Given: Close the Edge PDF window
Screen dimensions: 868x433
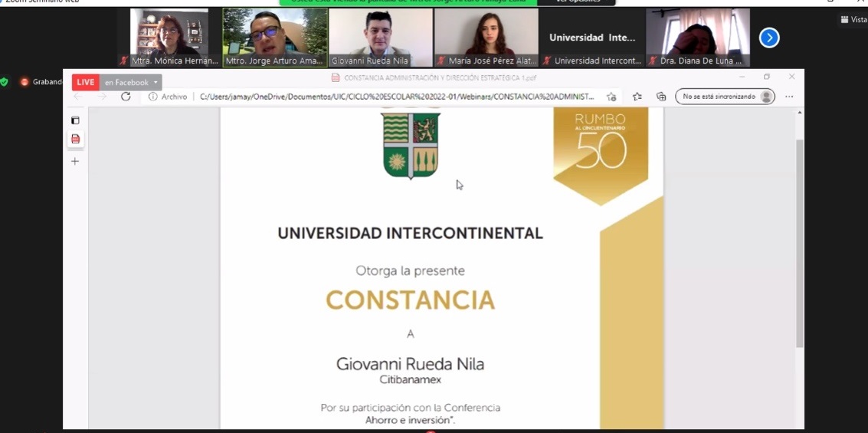Looking at the screenshot, I should click(791, 77).
